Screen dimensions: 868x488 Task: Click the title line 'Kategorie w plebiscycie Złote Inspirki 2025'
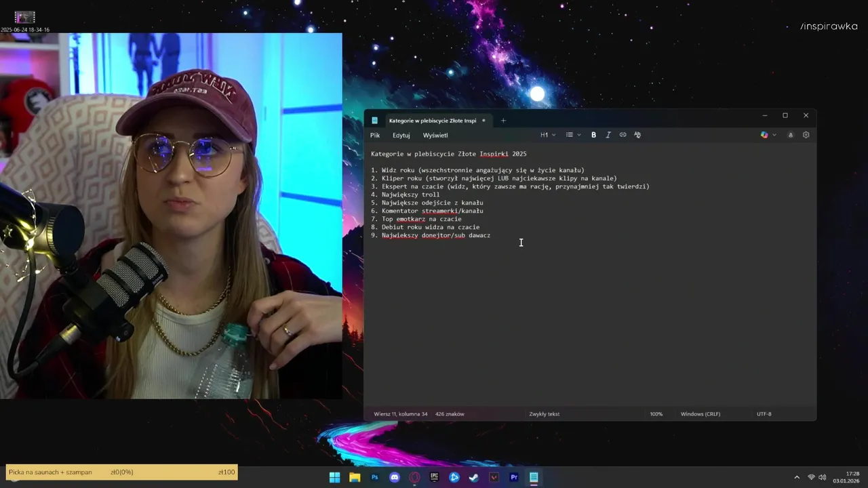pyautogui.click(x=448, y=154)
